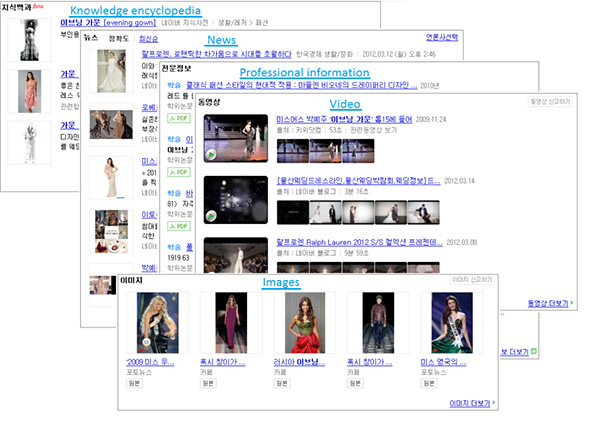
Task: Open the '2009 미스 유... image caption link
Action: [x=150, y=362]
